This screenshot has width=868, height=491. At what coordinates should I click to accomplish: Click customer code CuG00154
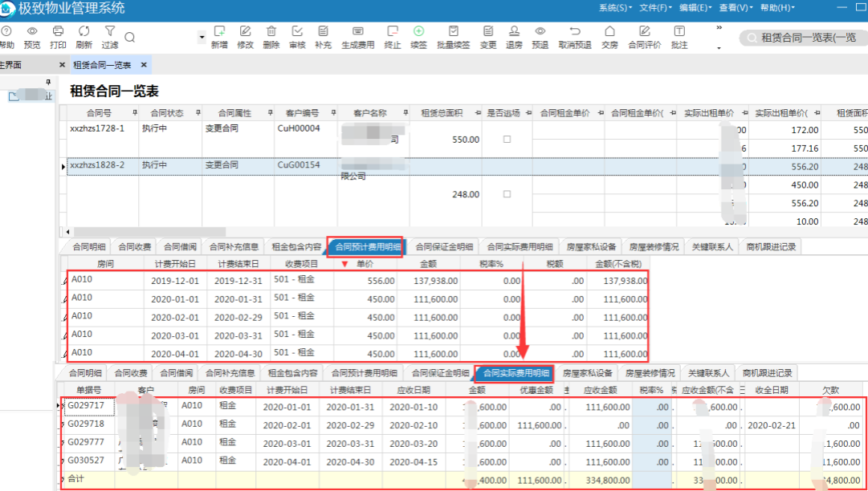tap(299, 164)
